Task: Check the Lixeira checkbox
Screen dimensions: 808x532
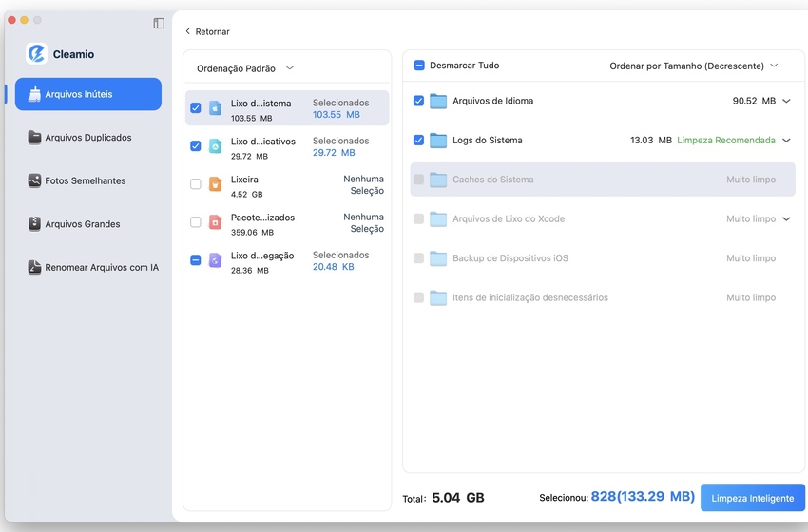Action: (195, 184)
